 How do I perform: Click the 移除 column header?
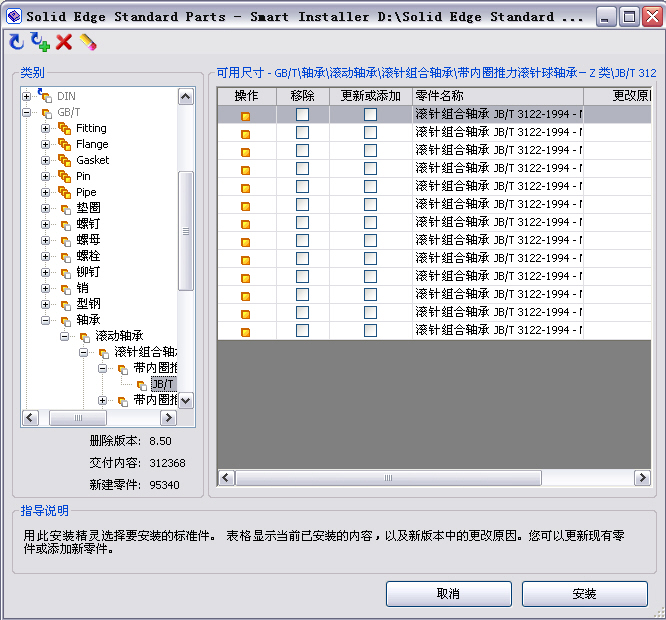tap(303, 96)
